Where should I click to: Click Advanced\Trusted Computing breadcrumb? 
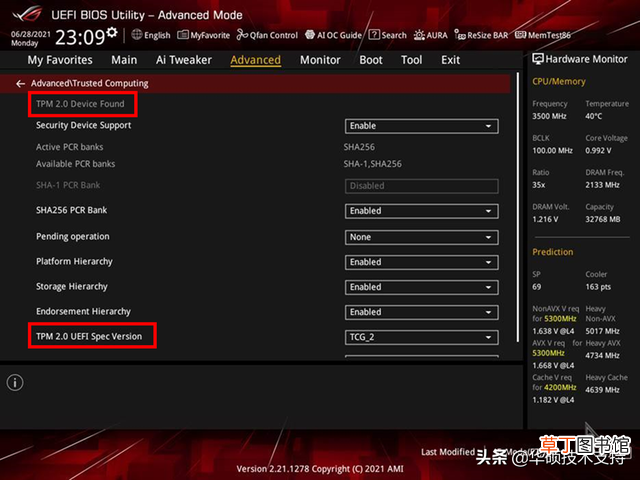click(x=90, y=83)
